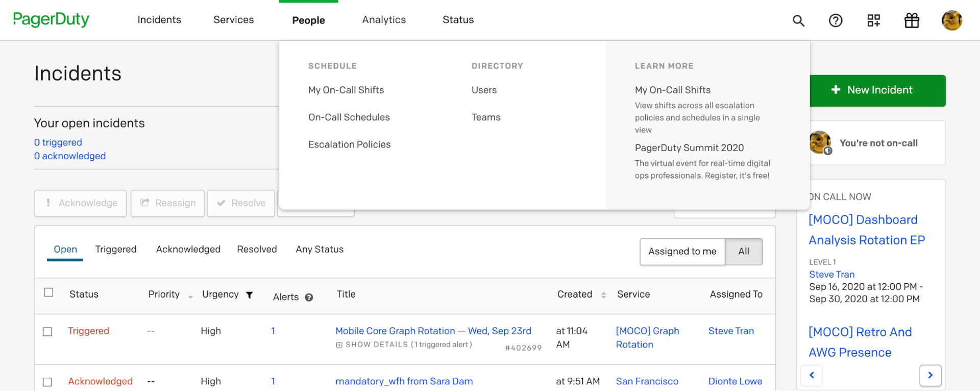Click the PagerDuty logo
This screenshot has width=980, height=391.
tap(51, 19)
